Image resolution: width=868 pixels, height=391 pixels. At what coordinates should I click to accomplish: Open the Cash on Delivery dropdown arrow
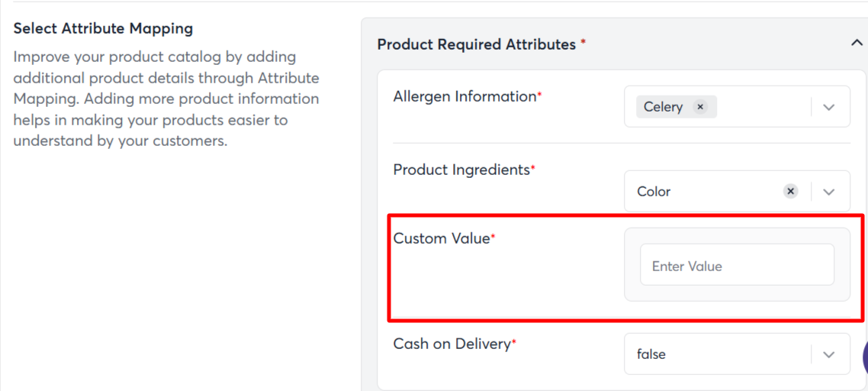point(830,354)
